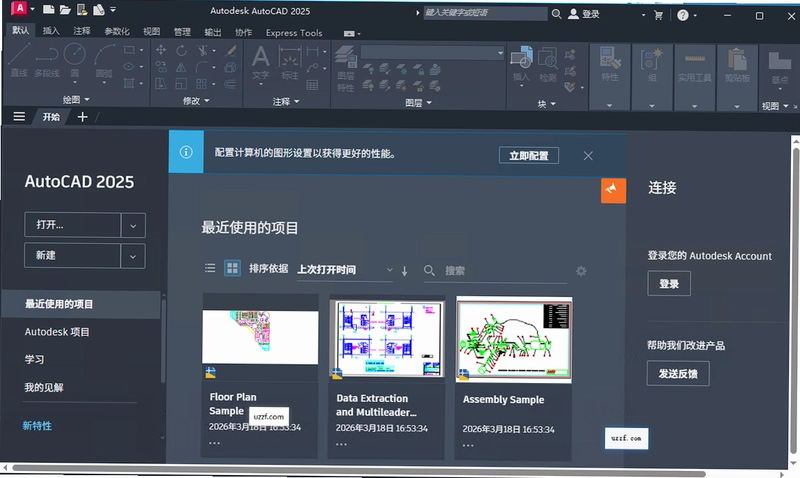Click the 搜索 recent files search field
The image size is (800, 478).
tap(495, 271)
